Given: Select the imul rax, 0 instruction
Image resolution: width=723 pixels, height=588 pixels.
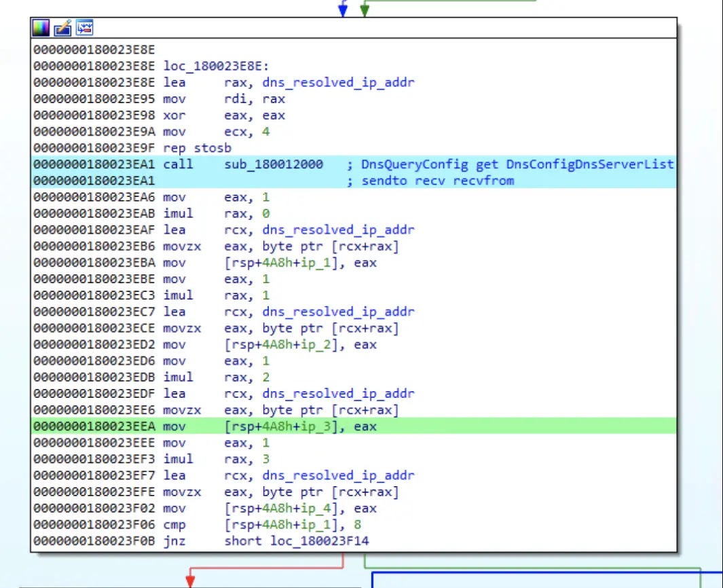Looking at the screenshot, I should click(217, 213).
